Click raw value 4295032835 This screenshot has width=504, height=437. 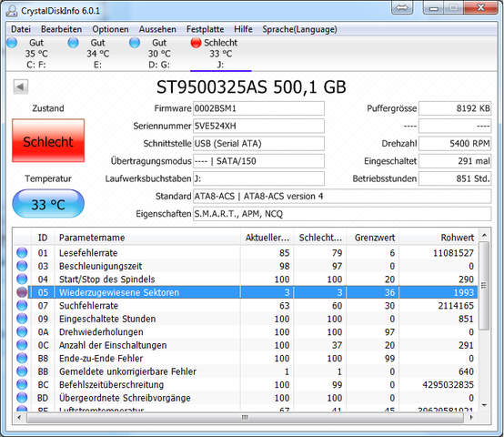click(449, 385)
